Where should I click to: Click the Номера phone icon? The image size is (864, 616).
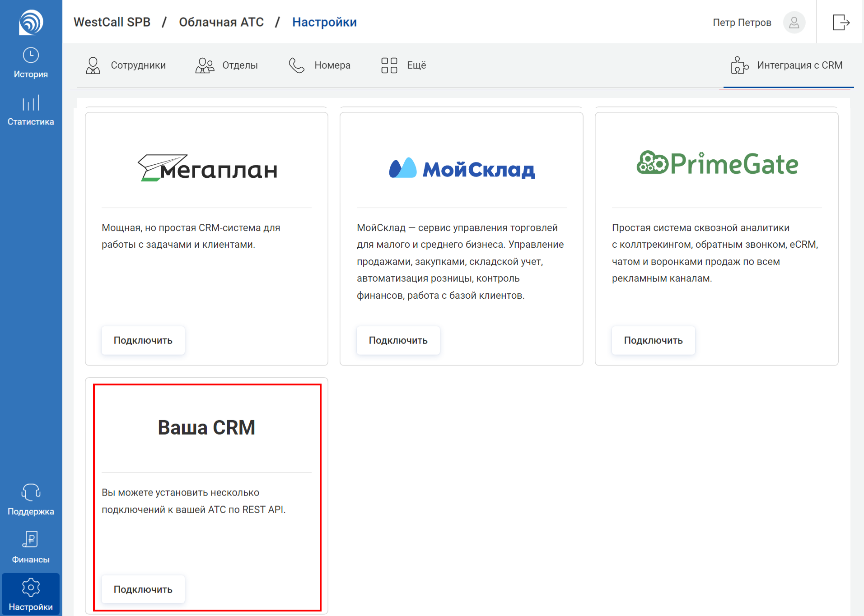click(297, 65)
